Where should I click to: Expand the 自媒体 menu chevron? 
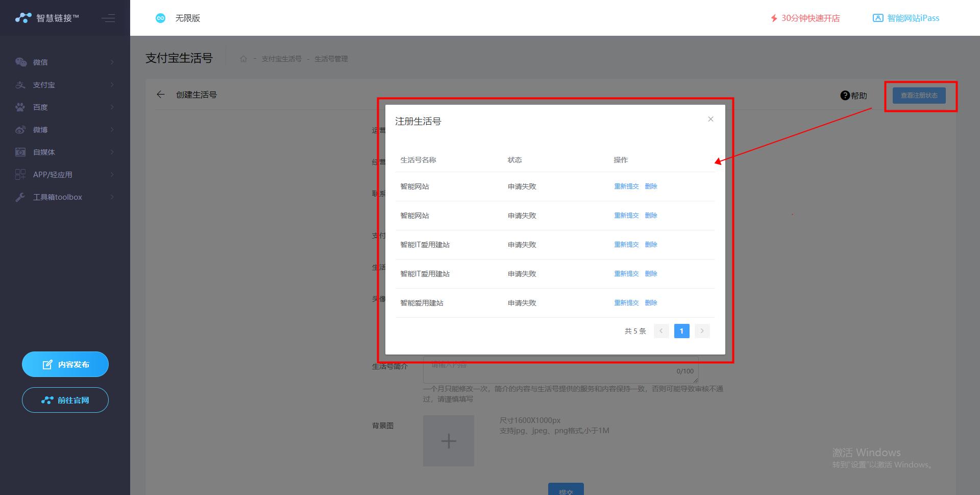[112, 152]
